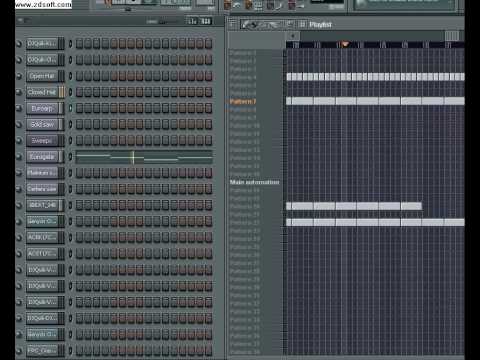This screenshot has width=480, height=360.
Task: Toggle channel select LED beside Closed Hat
Action: [70, 92]
